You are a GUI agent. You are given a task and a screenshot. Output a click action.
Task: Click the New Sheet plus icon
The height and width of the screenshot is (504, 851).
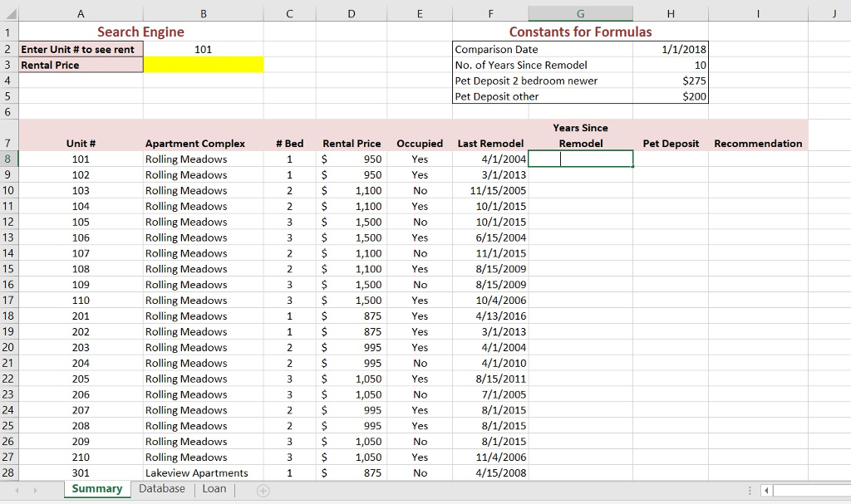261,489
